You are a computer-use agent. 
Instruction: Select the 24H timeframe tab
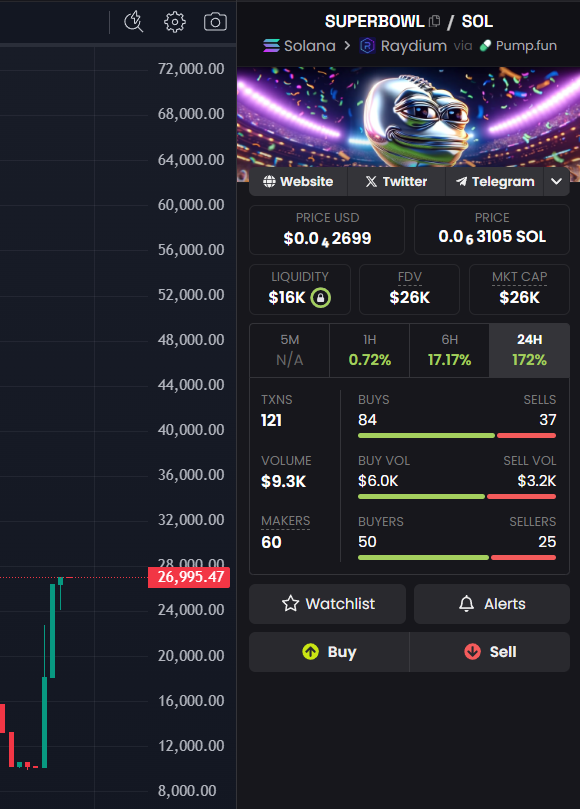(529, 350)
